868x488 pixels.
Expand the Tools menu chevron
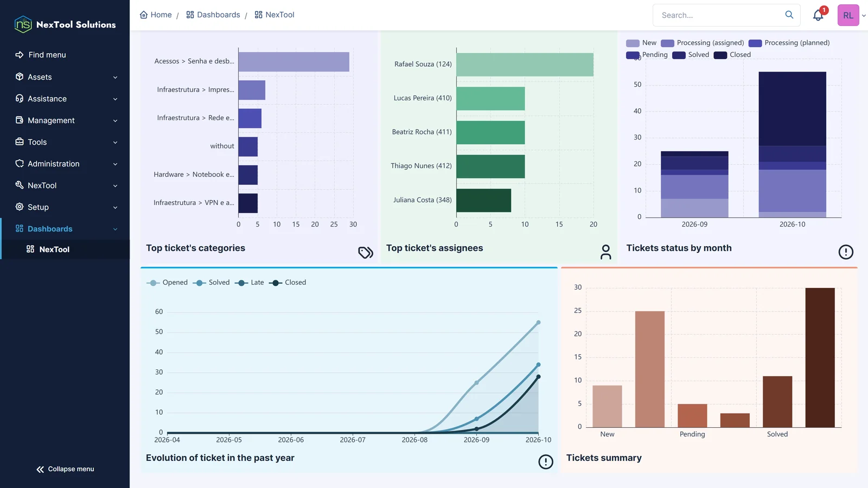[x=115, y=142]
